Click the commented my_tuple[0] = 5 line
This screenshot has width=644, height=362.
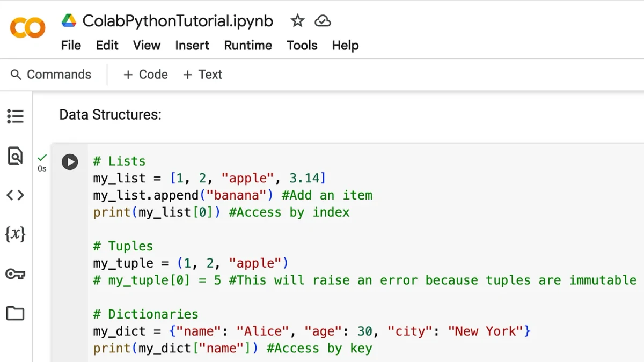364,280
